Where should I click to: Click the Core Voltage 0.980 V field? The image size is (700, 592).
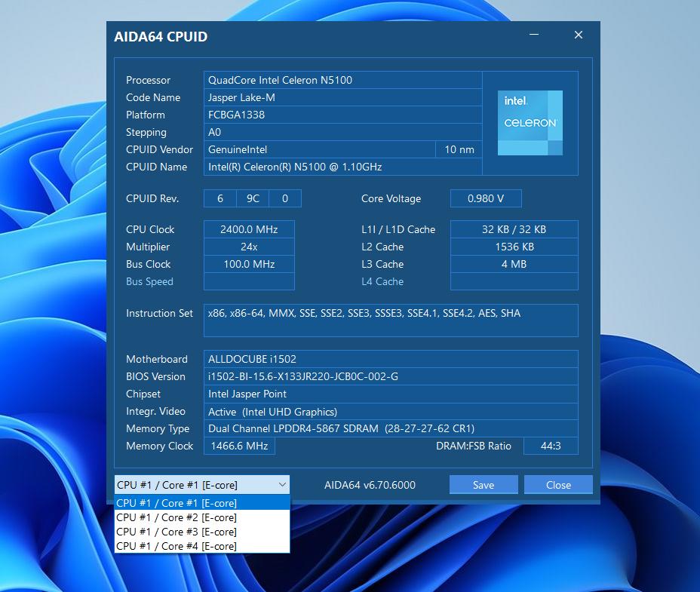coord(485,198)
